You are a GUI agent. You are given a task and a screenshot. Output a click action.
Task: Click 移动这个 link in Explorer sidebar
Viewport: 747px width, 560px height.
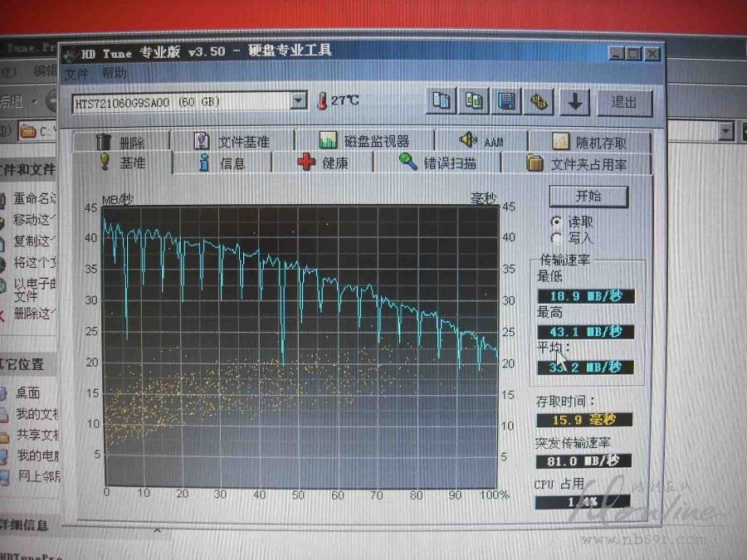coord(34,220)
